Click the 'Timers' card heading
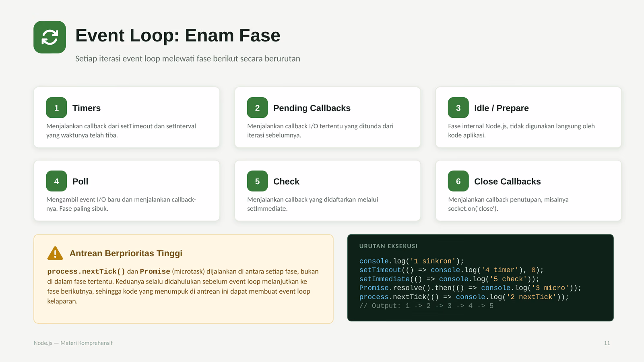 click(87, 108)
